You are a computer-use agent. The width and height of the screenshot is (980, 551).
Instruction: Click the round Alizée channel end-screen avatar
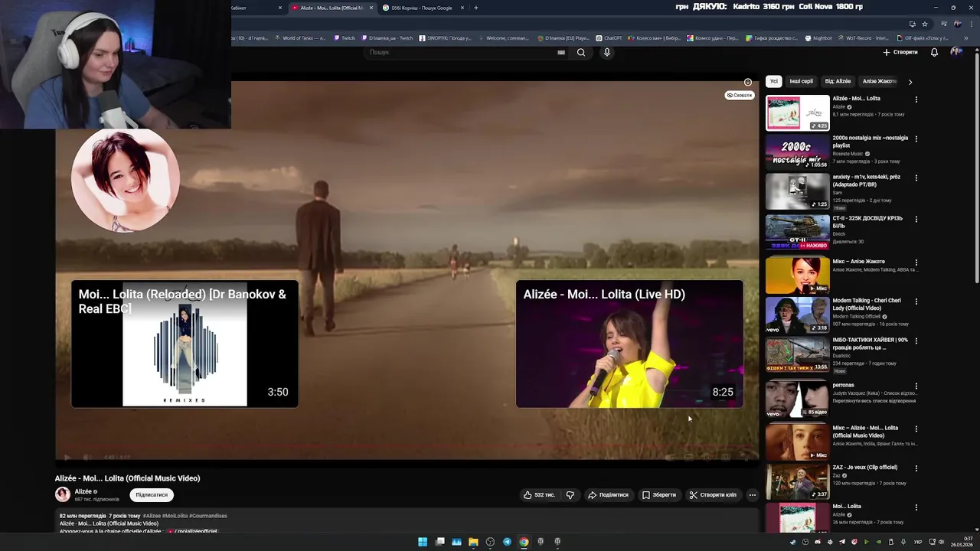pyautogui.click(x=126, y=180)
